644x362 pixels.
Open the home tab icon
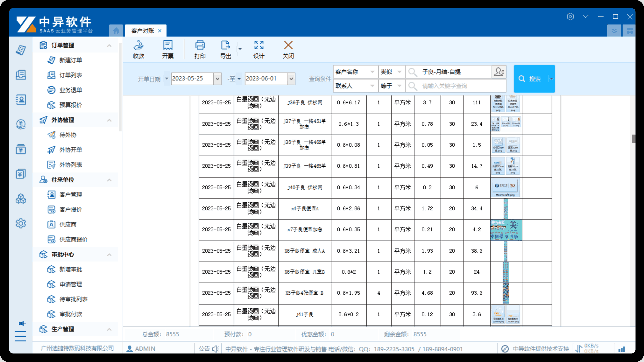click(x=116, y=31)
